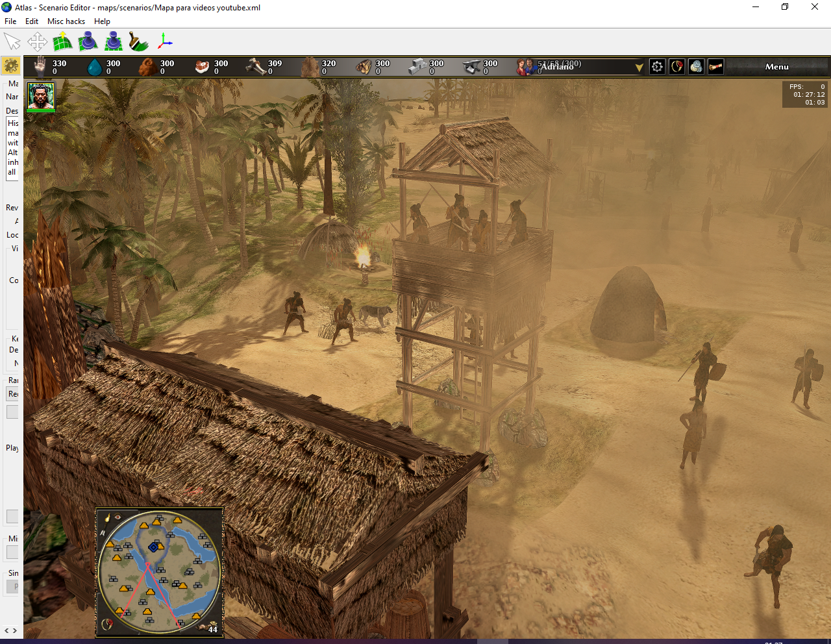
Task: Click the meat food resource icon
Action: pos(202,67)
